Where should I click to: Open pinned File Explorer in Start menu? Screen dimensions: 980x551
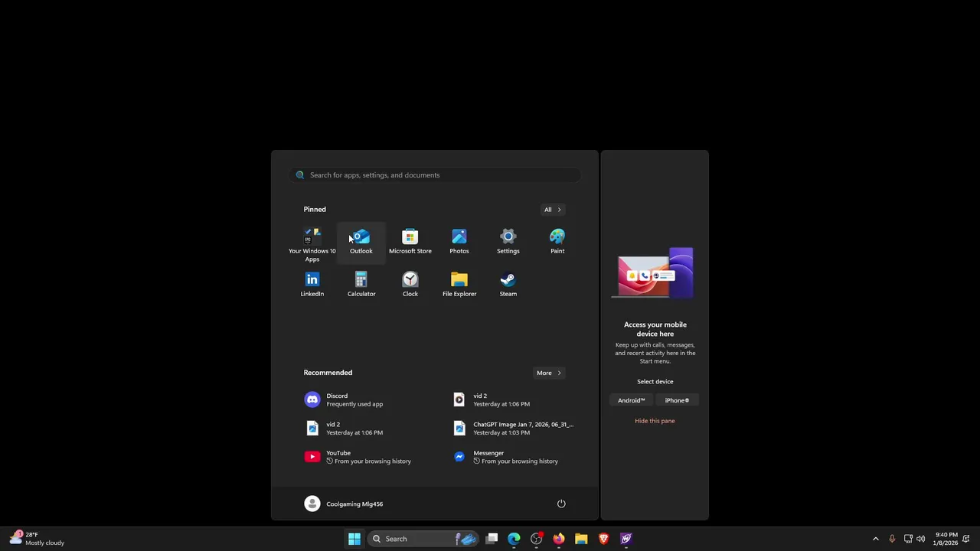pyautogui.click(x=459, y=285)
